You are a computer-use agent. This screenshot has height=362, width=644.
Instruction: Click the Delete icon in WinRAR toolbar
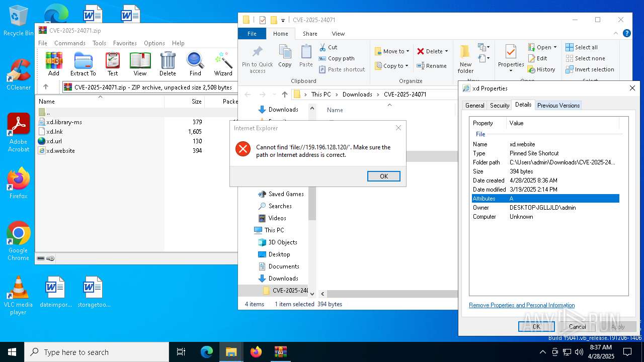coord(168,64)
